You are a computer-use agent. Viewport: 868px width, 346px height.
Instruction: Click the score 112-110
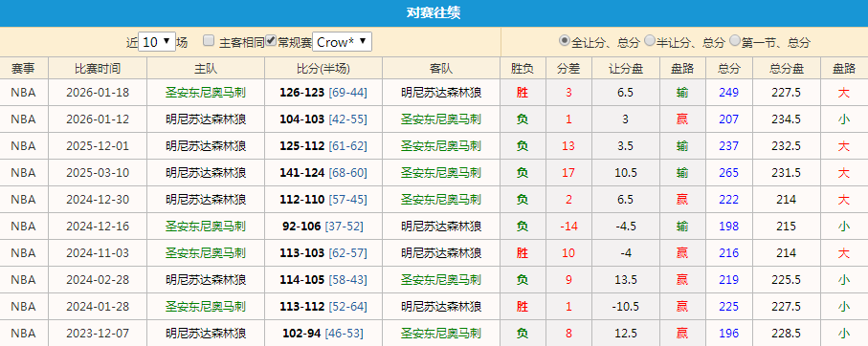coord(301,199)
